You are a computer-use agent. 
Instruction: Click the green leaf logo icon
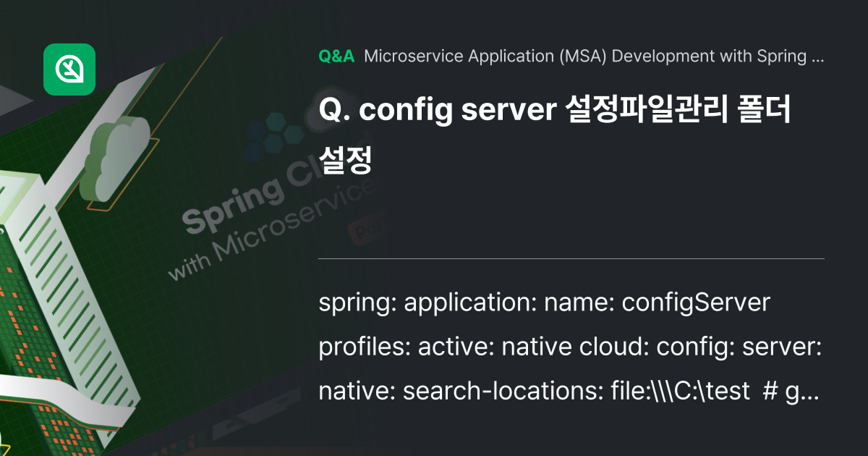click(x=69, y=69)
